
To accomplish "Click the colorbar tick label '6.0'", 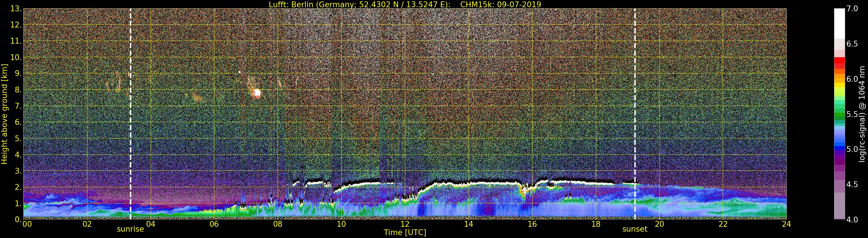I will (852, 79).
